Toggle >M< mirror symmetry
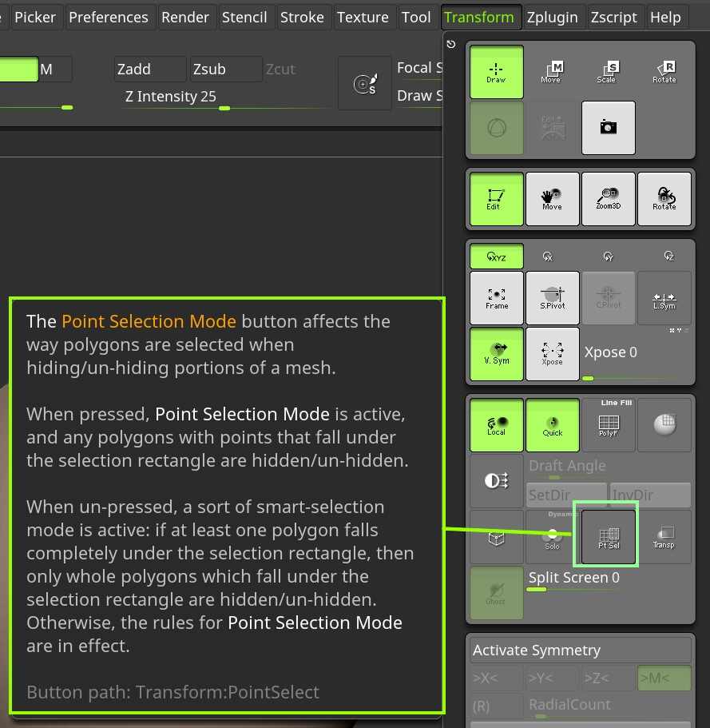 point(664,678)
